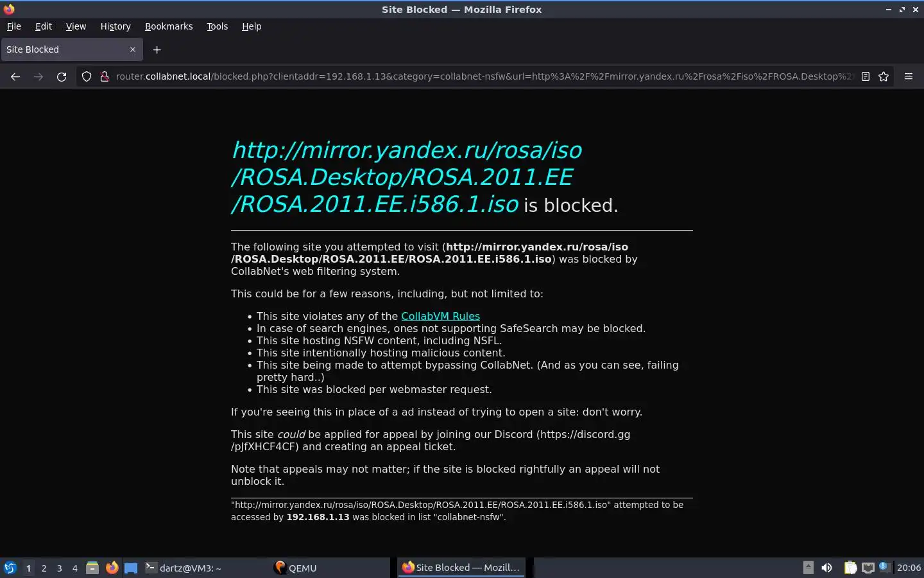Open the Edit menu
924x578 pixels.
click(44, 26)
